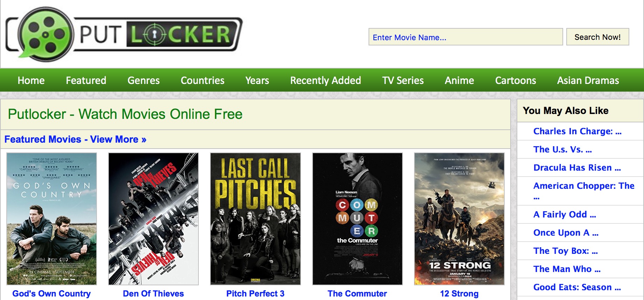
Task: Navigate to Asian Dramas
Action: point(588,80)
